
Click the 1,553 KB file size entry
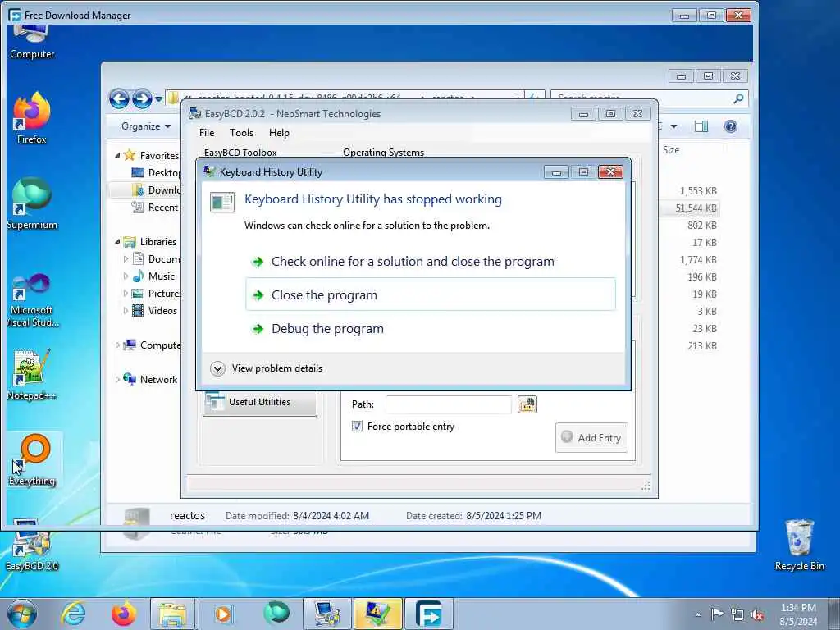(698, 190)
